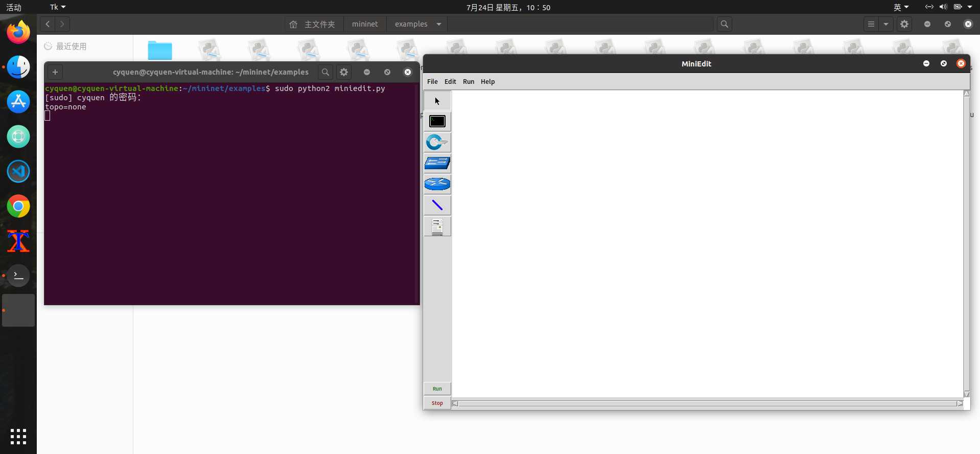
Task: Launch Firefox from the dock
Action: tap(18, 32)
